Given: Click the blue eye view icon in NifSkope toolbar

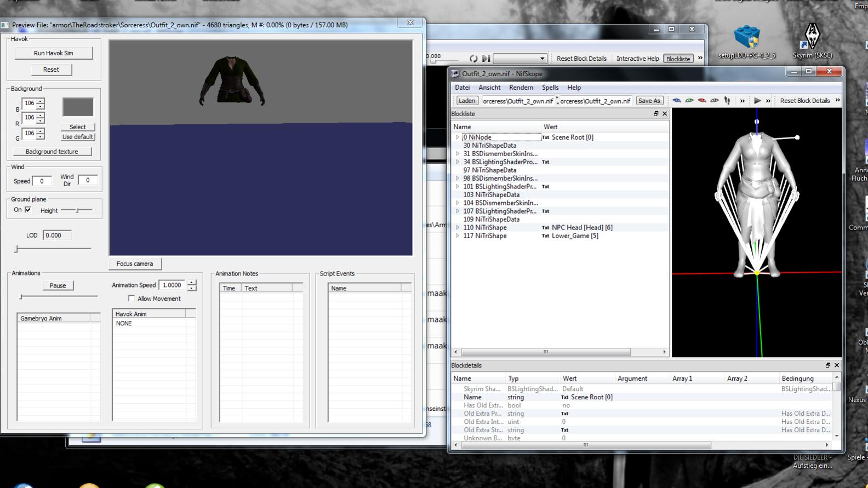Looking at the screenshot, I should tap(677, 101).
